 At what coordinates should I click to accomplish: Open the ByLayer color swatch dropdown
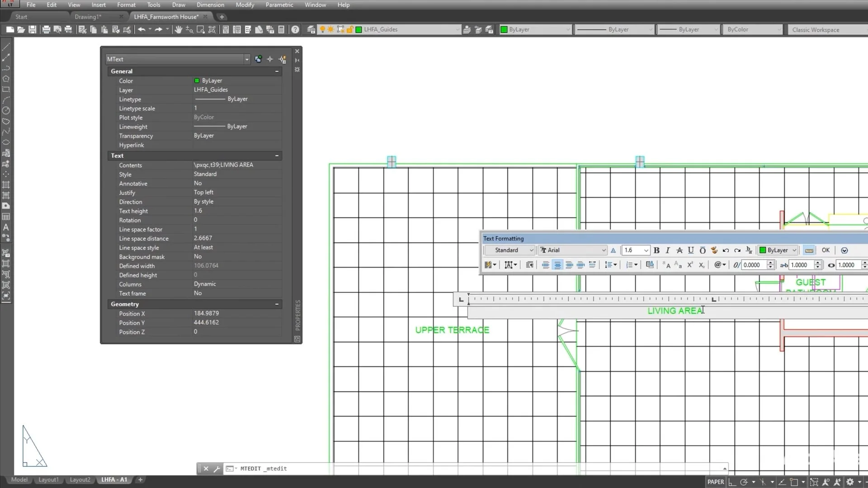tap(569, 29)
